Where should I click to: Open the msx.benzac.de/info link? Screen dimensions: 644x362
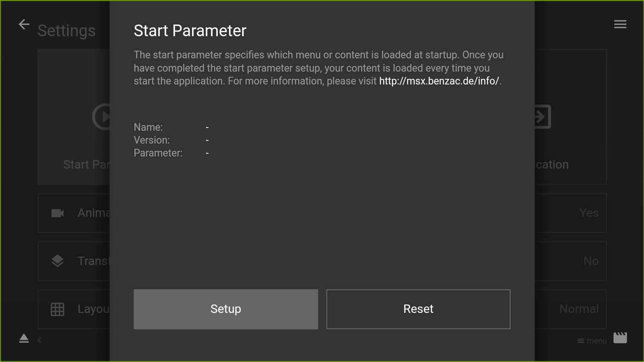click(x=439, y=81)
